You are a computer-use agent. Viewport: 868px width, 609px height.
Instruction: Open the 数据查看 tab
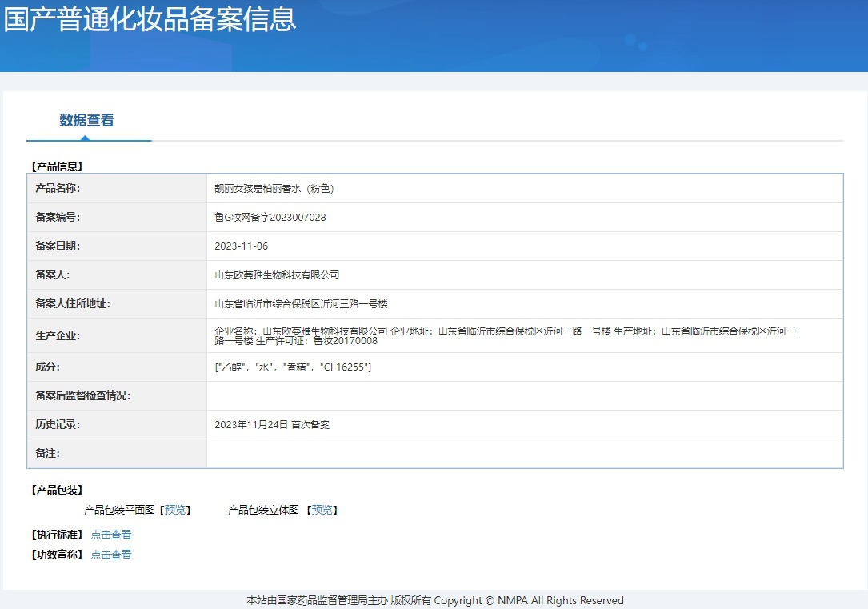coord(87,120)
